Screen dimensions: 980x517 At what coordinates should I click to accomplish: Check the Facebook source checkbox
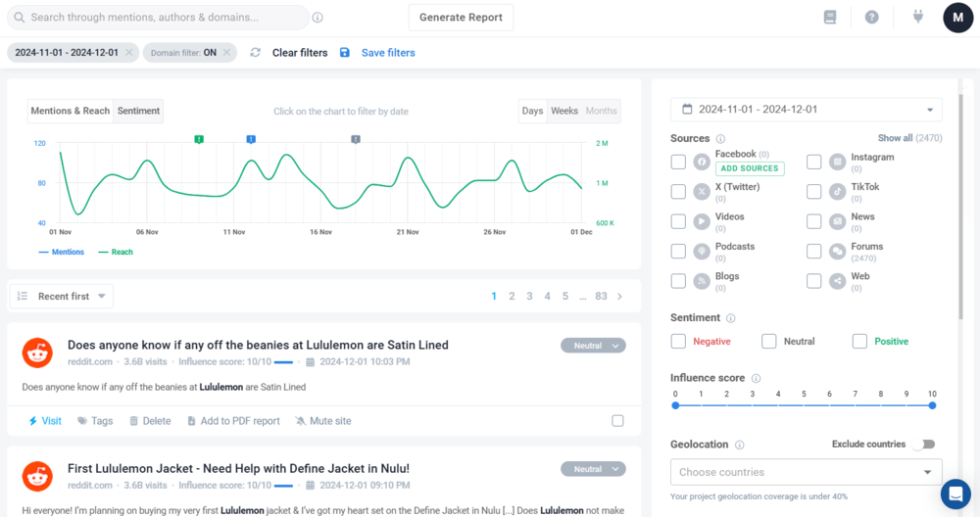coord(678,162)
